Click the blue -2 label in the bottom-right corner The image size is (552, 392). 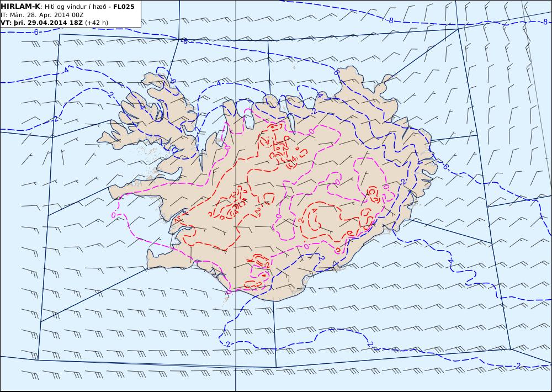point(517,365)
